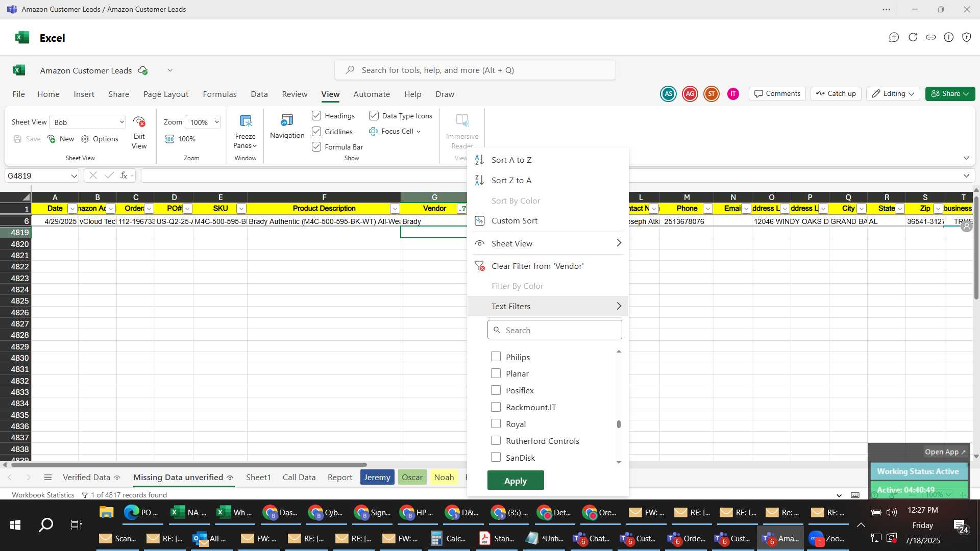Viewport: 980px width, 551px height.
Task: Select Sort Z to A
Action: pyautogui.click(x=548, y=180)
